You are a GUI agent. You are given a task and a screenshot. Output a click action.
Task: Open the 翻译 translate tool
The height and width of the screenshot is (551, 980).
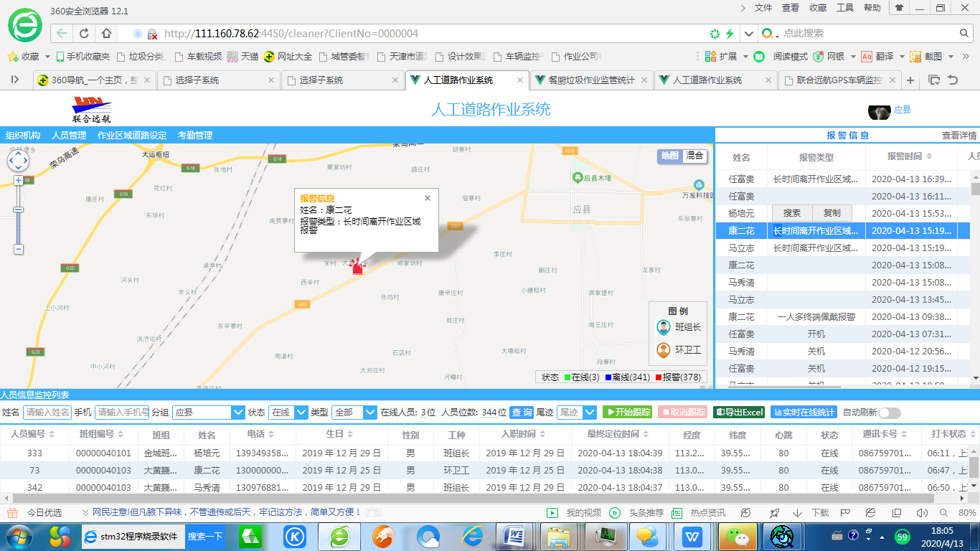[877, 56]
